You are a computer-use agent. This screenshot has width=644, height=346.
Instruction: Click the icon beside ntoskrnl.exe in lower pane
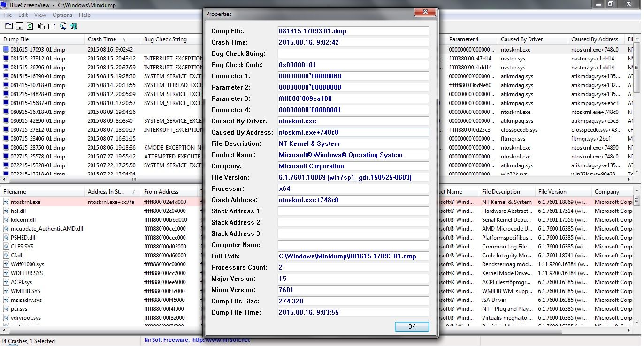point(6,202)
